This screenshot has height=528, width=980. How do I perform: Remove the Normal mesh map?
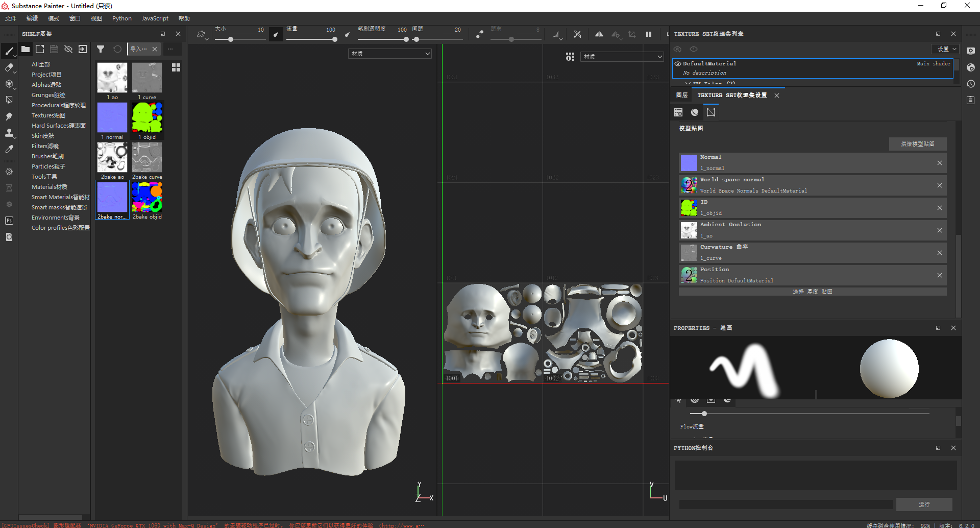pos(940,163)
